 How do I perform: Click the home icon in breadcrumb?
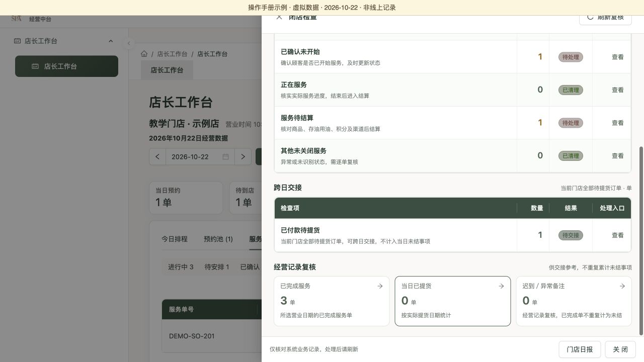(x=144, y=54)
